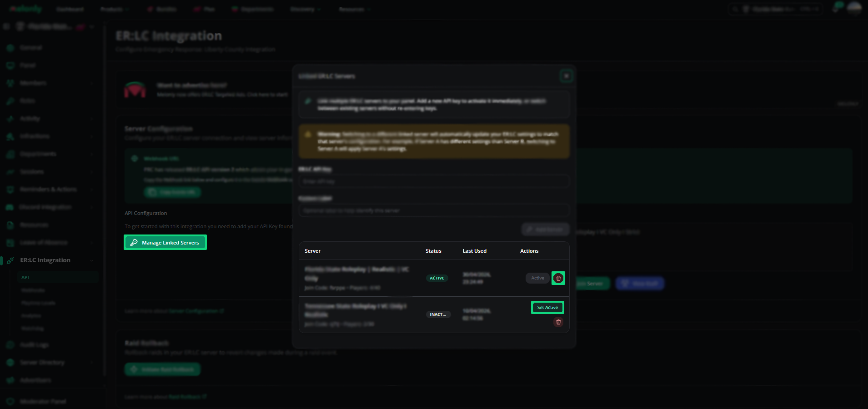Click the Initiate Raid Rollback button
This screenshot has height=409, width=868.
162,369
